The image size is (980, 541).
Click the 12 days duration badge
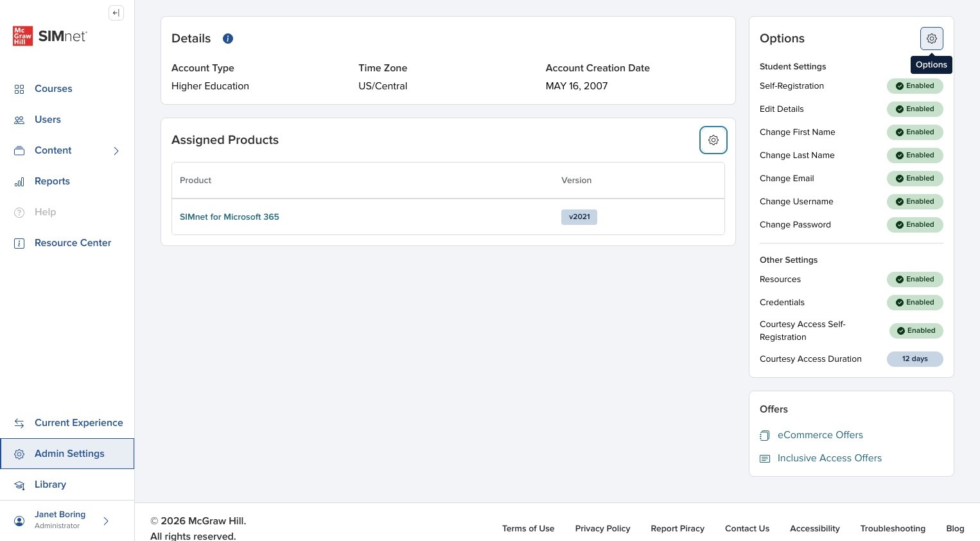pos(915,359)
